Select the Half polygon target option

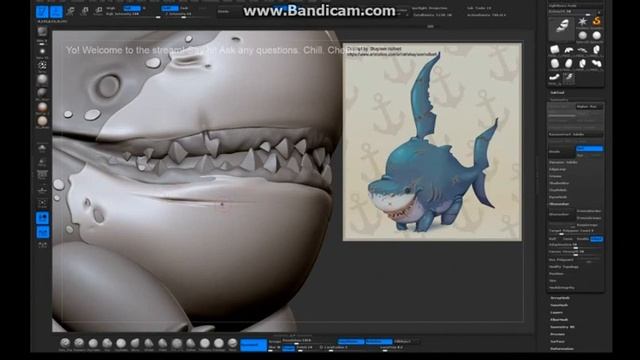click(553, 239)
